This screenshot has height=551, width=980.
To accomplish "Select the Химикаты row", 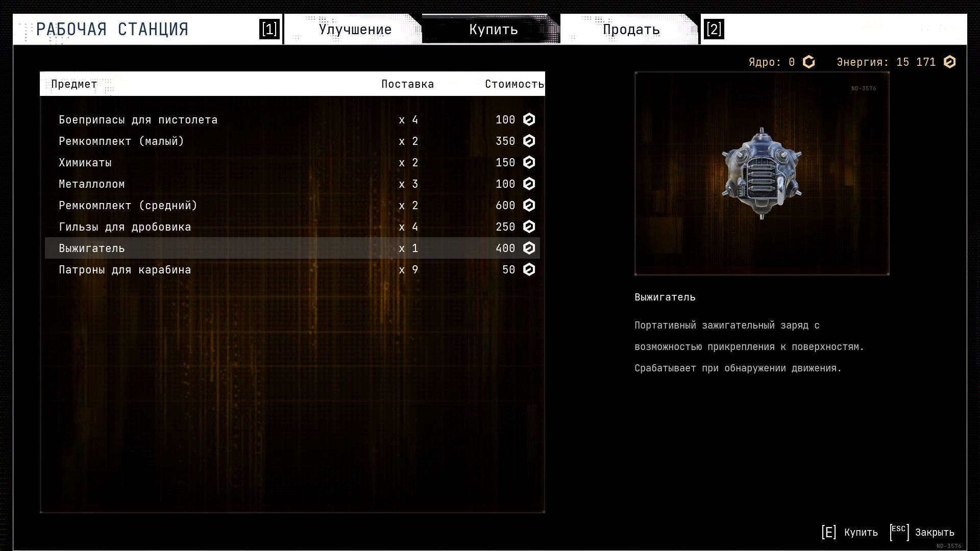I will point(85,163).
